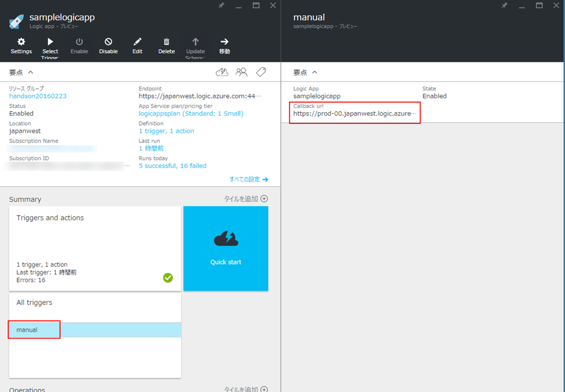Open Settings in the samplelogicapp toolbar
This screenshot has width=565, height=392.
(x=22, y=46)
